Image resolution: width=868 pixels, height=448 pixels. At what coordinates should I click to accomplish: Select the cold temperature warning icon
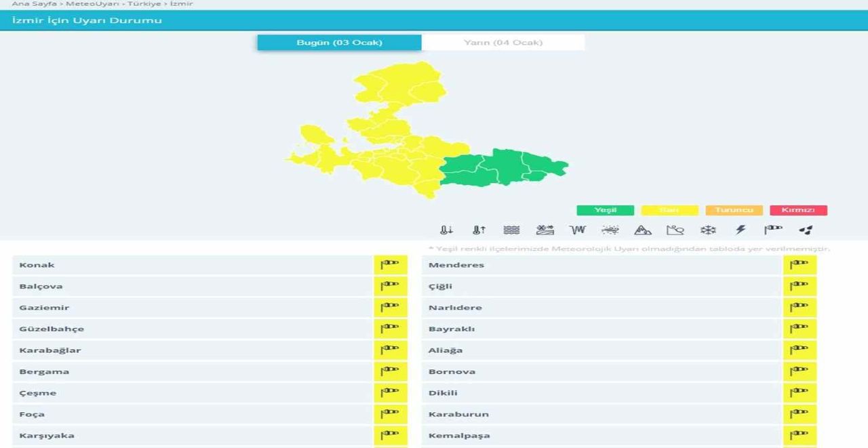pos(446,230)
